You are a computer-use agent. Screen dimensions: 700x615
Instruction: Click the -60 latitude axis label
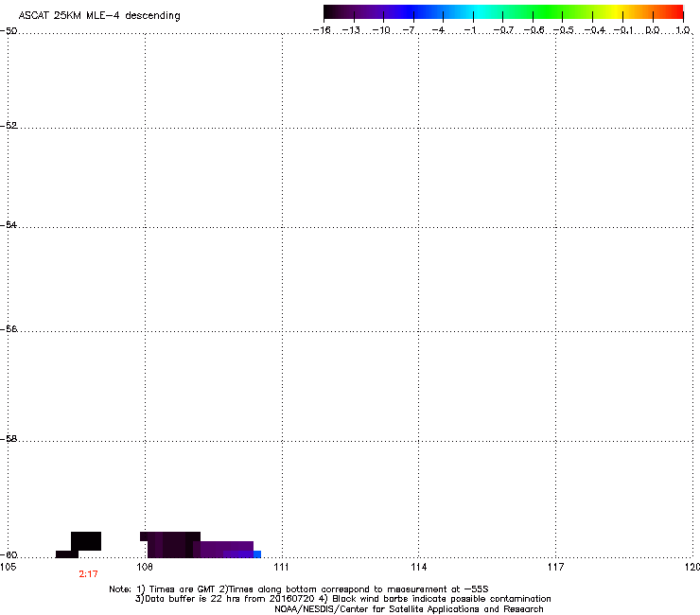[9, 554]
